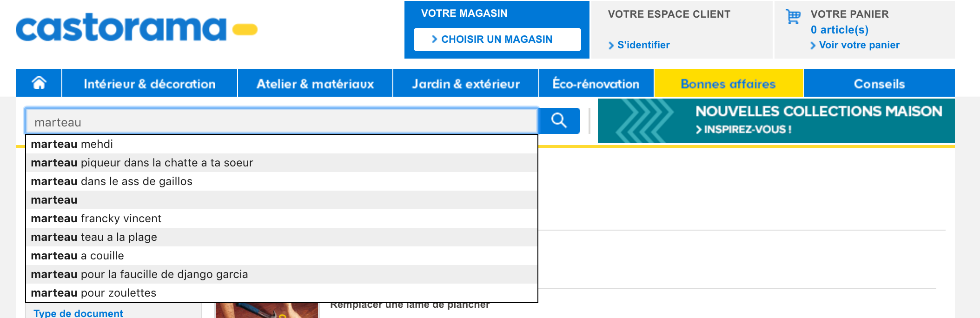This screenshot has height=318, width=980.
Task: Click the magnifier search button
Action: click(x=559, y=121)
